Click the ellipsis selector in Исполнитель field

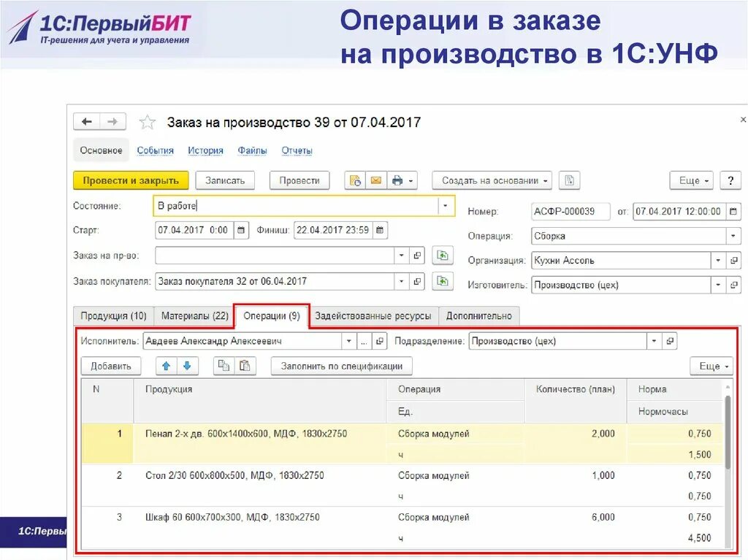(x=364, y=342)
